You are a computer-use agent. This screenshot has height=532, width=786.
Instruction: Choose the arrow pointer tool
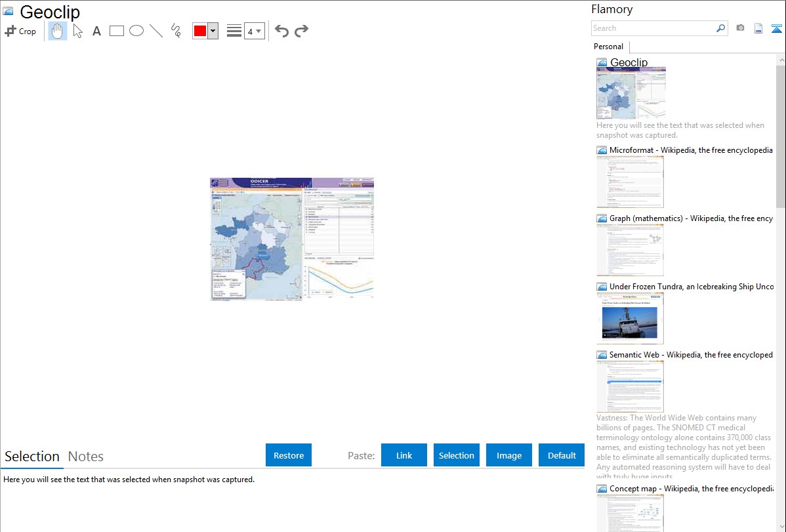(77, 31)
